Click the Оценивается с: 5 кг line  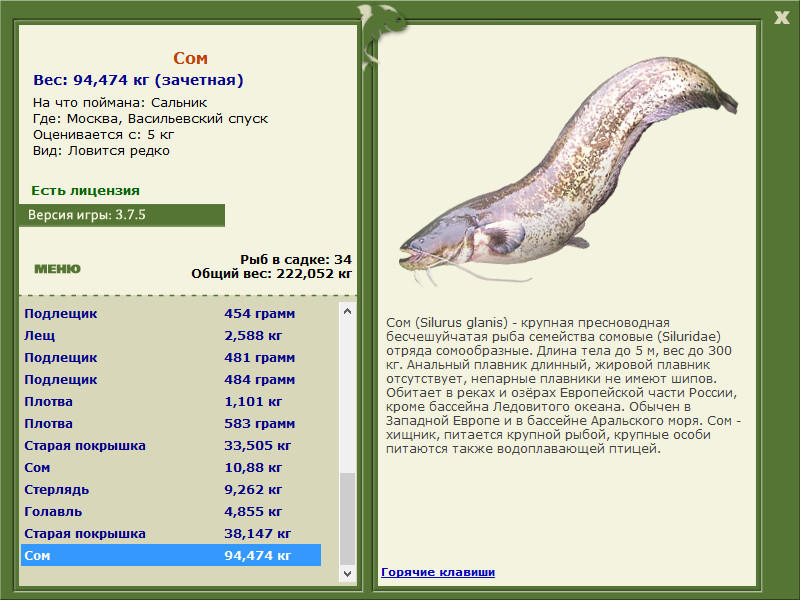click(104, 135)
